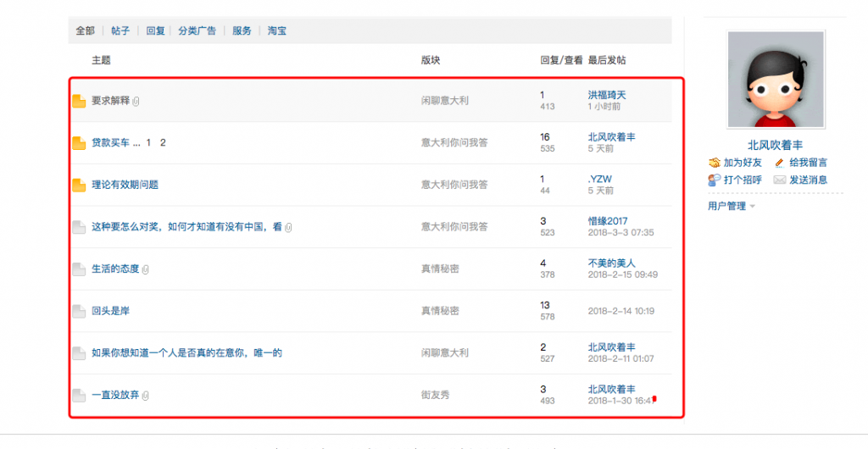The image size is (868, 449).
Task: Click the attachment clip icon after 要求解释
Action: 136,101
